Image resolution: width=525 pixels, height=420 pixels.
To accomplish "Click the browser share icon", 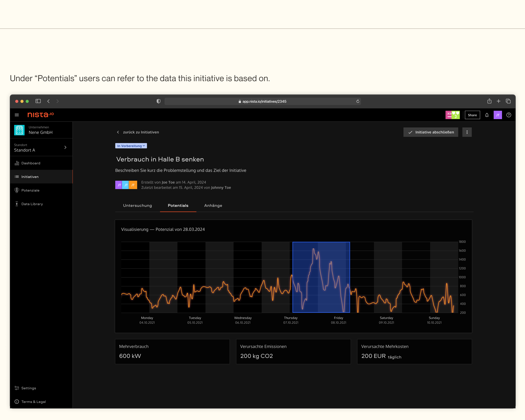I will pos(489,101).
